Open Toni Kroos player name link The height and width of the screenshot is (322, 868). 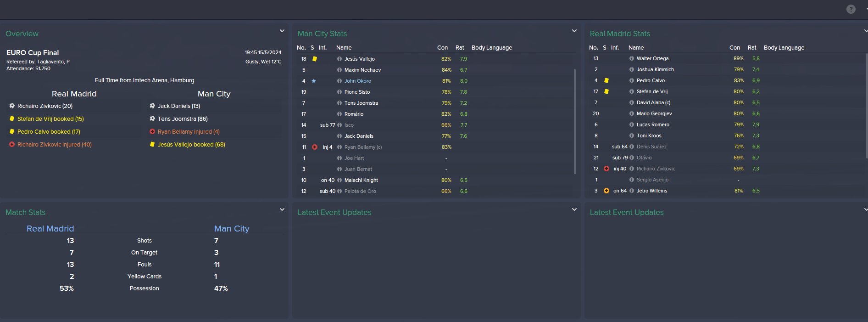point(649,136)
